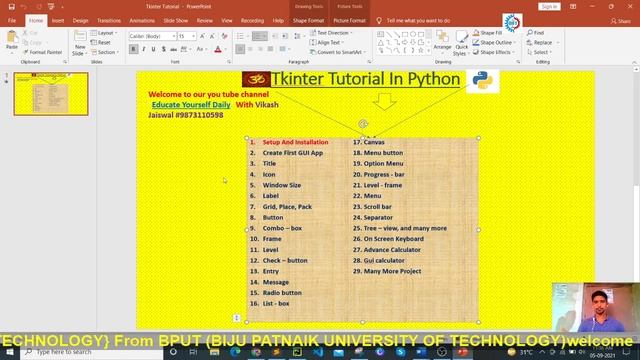
Task: Open Task View on the taskbar
Action: (x=193, y=352)
